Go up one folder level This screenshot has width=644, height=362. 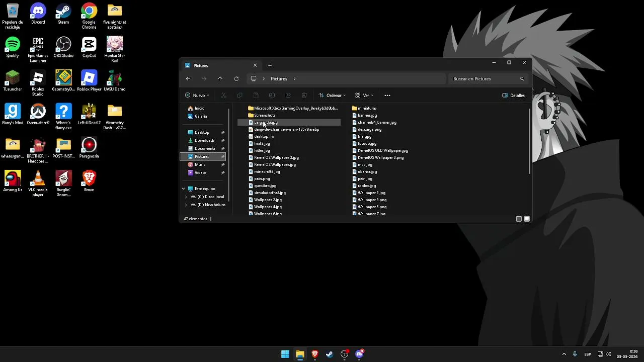pyautogui.click(x=220, y=79)
